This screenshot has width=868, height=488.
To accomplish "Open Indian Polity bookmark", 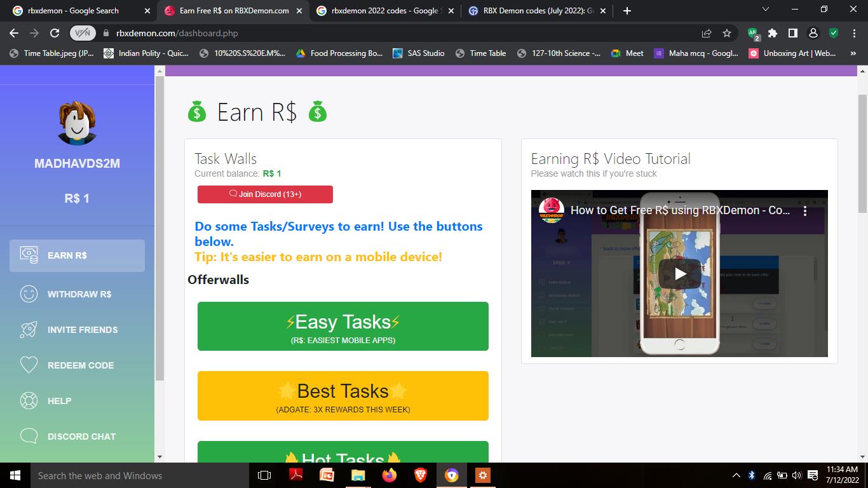I will pyautogui.click(x=146, y=53).
